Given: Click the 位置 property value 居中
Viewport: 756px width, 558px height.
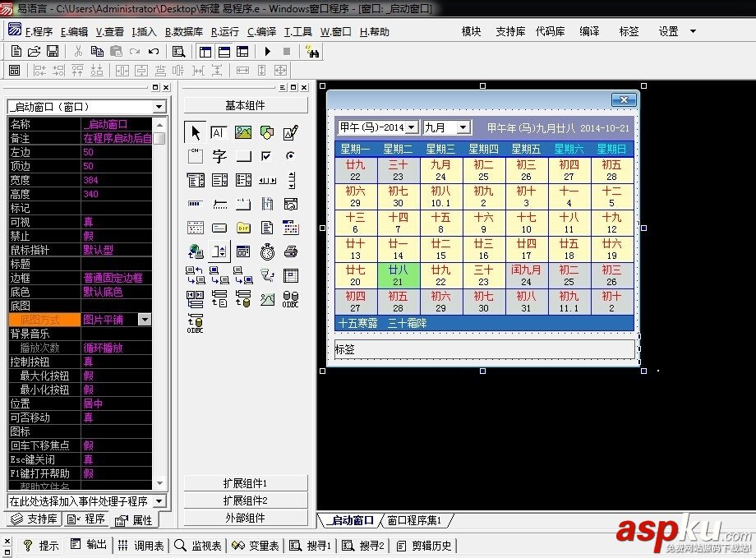Looking at the screenshot, I should click(x=117, y=404).
